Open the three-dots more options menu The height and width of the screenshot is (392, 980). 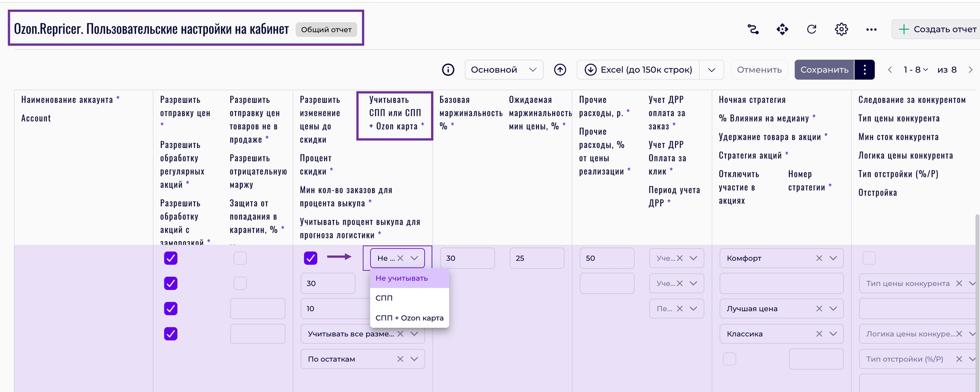click(871, 29)
